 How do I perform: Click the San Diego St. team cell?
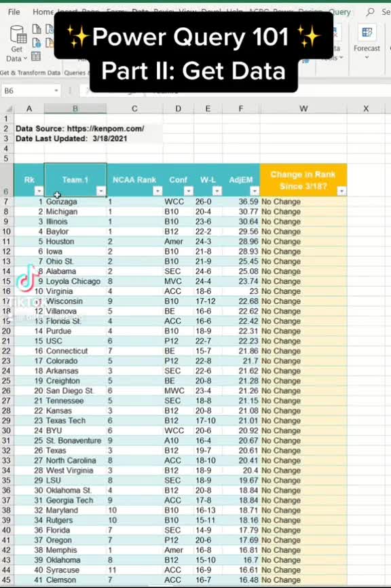[75, 390]
